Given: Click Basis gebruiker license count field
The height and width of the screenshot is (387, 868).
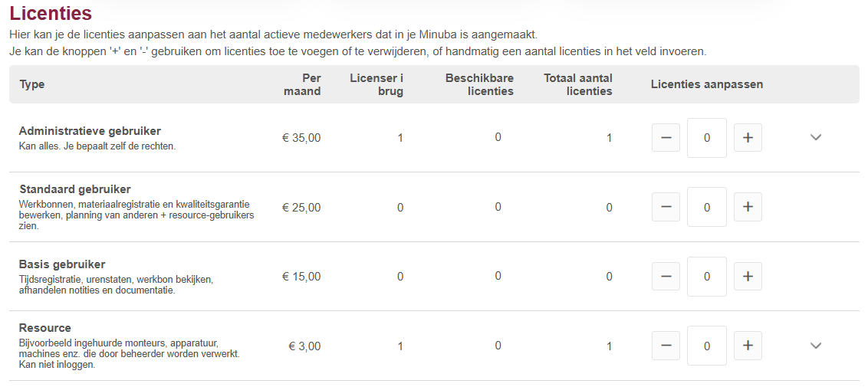Looking at the screenshot, I should click(706, 277).
